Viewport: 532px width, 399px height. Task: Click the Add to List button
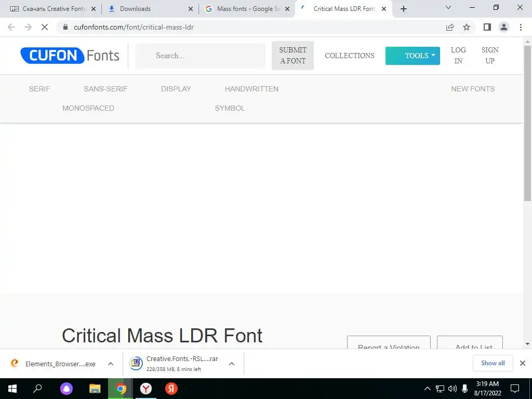click(470, 342)
